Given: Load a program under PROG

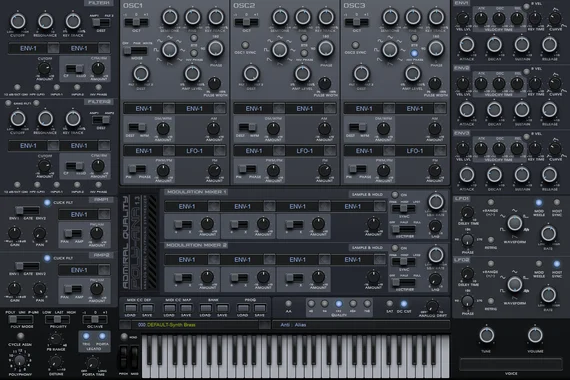Looking at the screenshot, I should pyautogui.click(x=242, y=308).
